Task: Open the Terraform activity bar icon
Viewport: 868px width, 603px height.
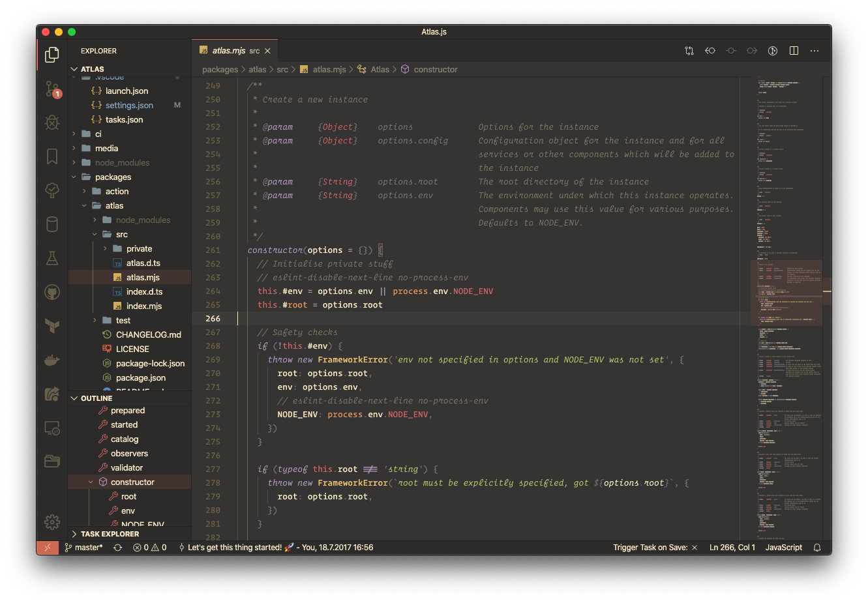Action: 52,326
